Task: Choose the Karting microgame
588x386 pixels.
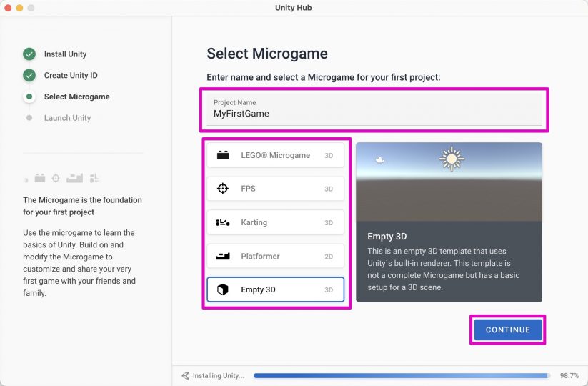Action: (x=275, y=222)
